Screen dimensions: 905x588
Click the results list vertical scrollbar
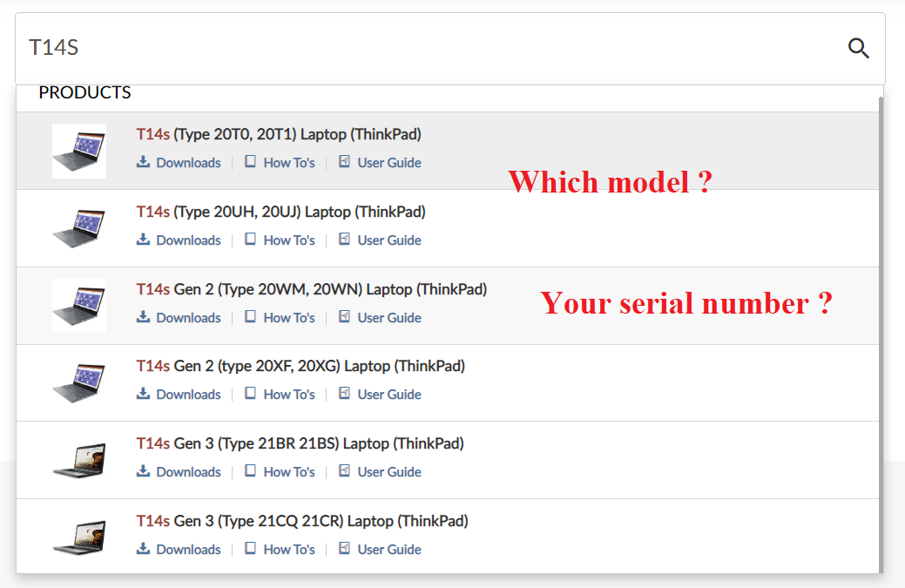click(x=881, y=335)
